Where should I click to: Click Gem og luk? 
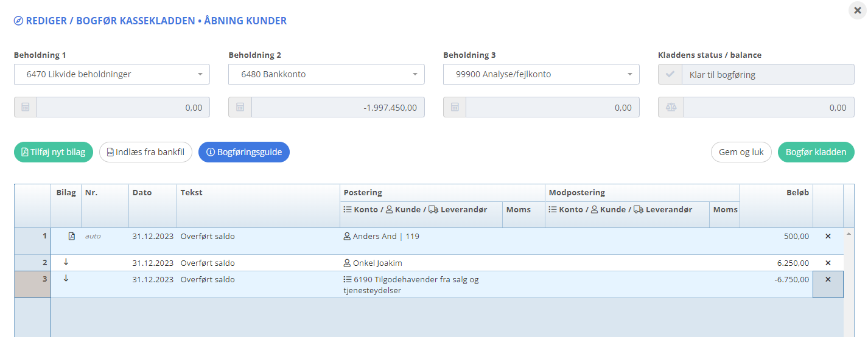pos(741,152)
